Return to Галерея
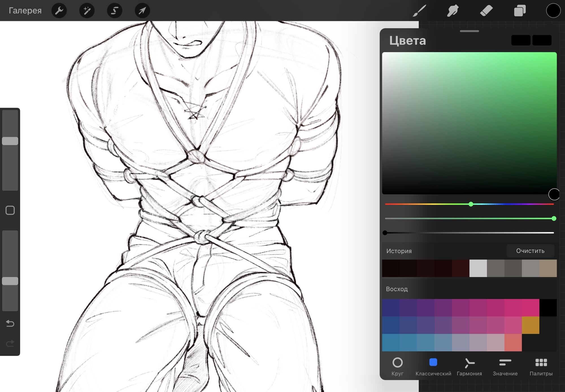 25,11
